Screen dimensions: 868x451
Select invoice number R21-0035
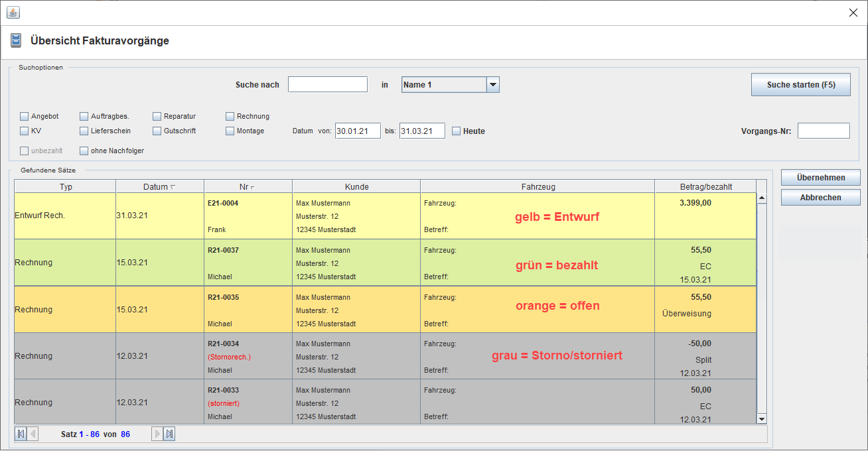coord(223,297)
